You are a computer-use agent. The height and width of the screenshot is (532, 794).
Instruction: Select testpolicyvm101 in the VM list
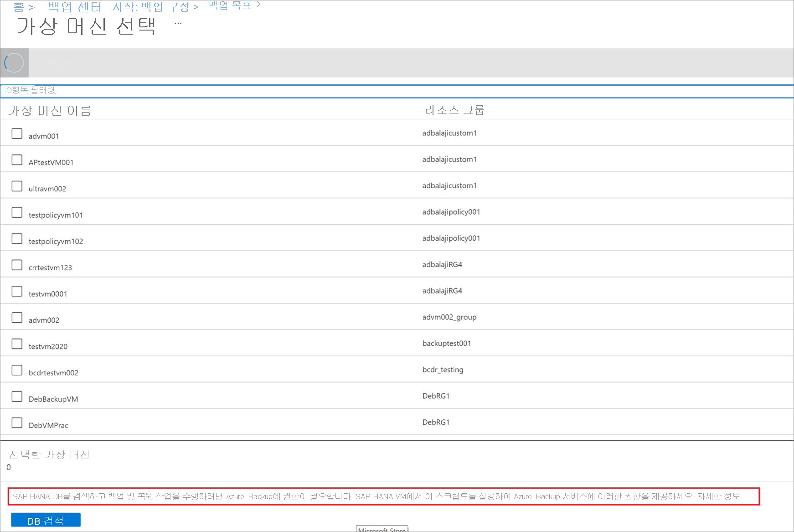(17, 212)
